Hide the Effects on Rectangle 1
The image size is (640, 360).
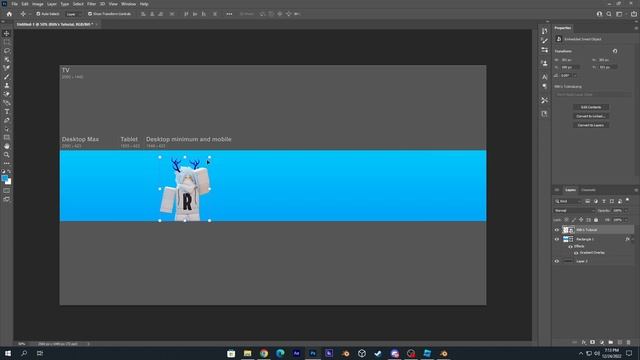coord(571,247)
